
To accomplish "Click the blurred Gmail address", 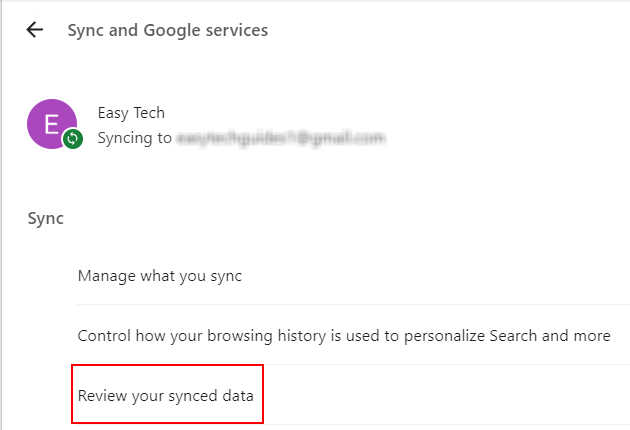I will (x=280, y=138).
